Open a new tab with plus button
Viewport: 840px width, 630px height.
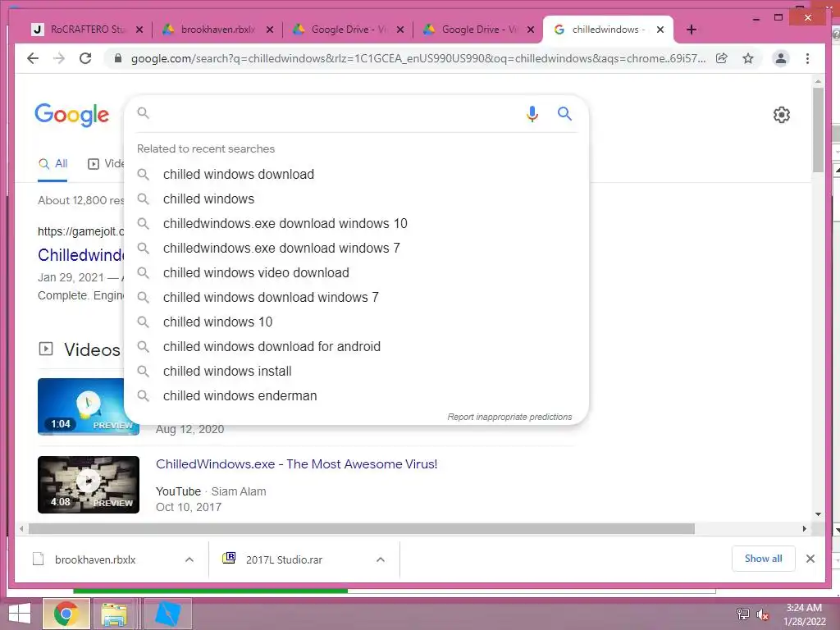(691, 30)
